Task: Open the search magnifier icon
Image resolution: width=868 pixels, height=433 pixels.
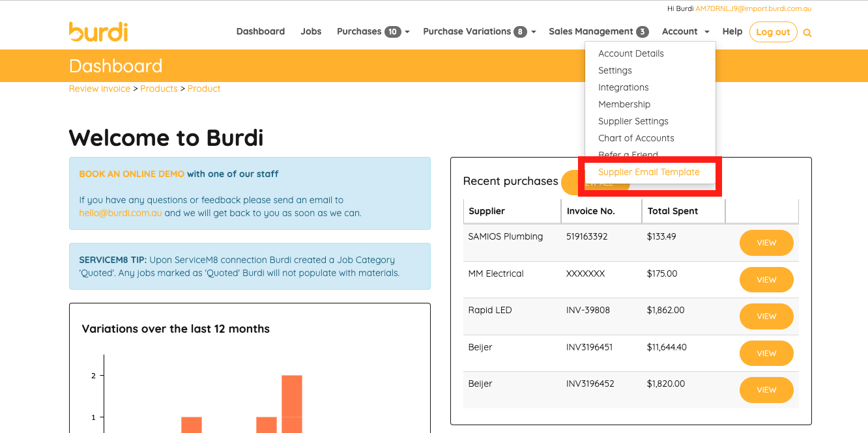Action: tap(807, 33)
